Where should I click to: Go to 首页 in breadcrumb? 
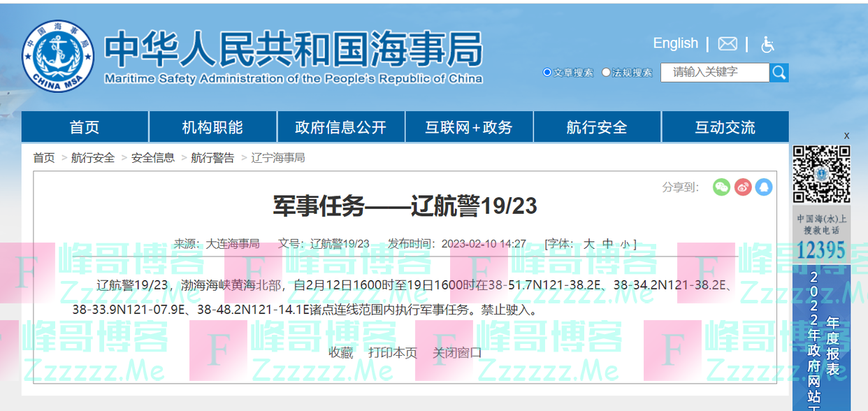(x=44, y=158)
